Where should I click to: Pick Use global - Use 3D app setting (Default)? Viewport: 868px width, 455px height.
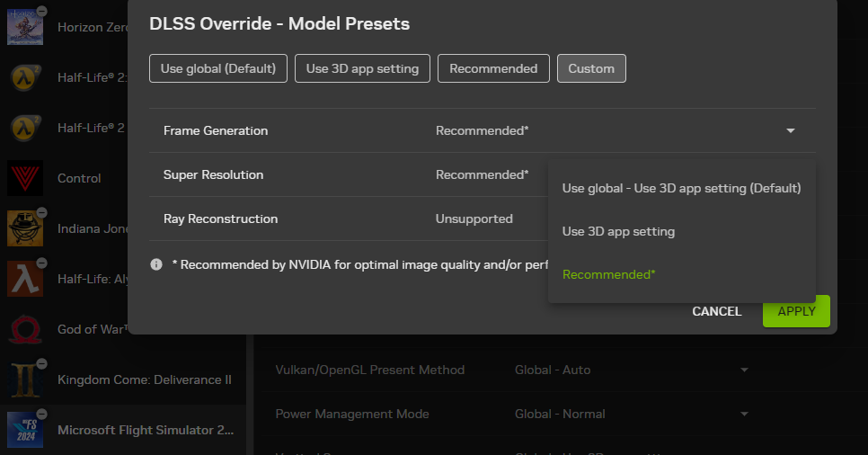point(681,188)
